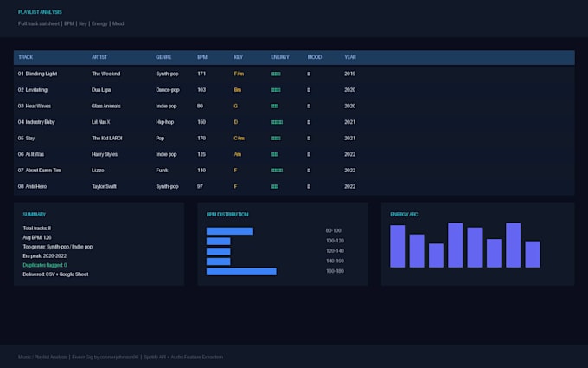Select track 04 Industry Baby
This screenshot has width=588, height=368.
tap(36, 122)
